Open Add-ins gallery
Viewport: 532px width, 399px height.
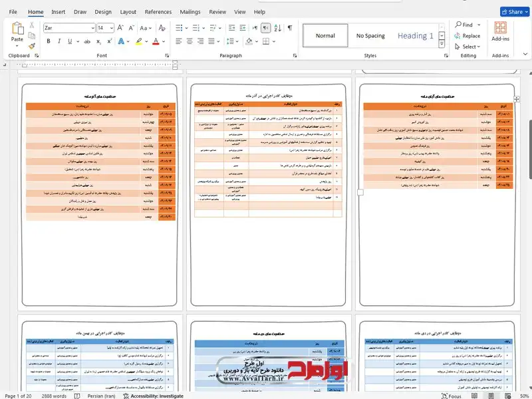click(x=501, y=31)
